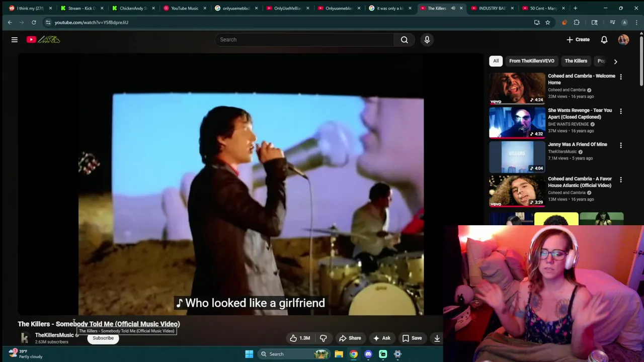Open TheKillersMusic channel avatar
Viewport: 644px width, 362px height.
pos(24,338)
